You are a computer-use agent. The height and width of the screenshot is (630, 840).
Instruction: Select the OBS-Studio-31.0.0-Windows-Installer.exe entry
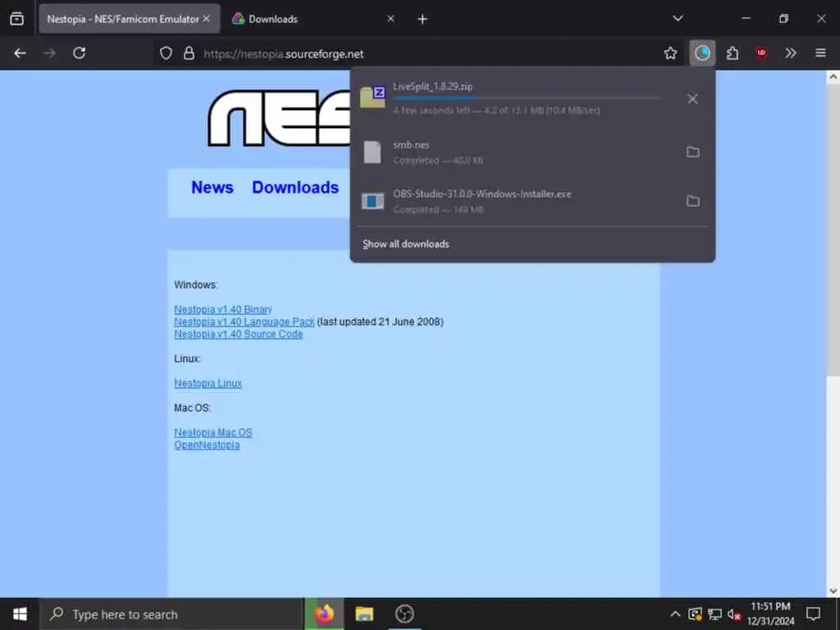coord(482,194)
